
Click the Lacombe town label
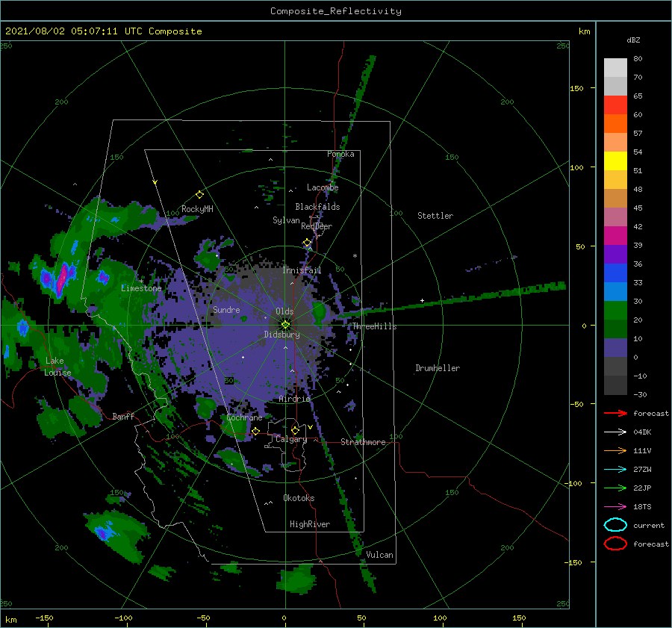click(323, 187)
